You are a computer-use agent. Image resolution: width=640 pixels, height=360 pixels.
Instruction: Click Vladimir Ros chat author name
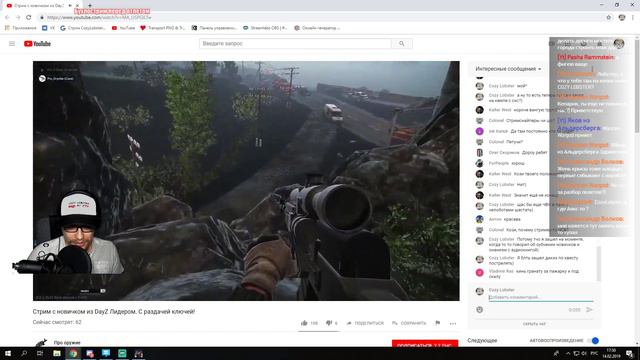tap(501, 271)
